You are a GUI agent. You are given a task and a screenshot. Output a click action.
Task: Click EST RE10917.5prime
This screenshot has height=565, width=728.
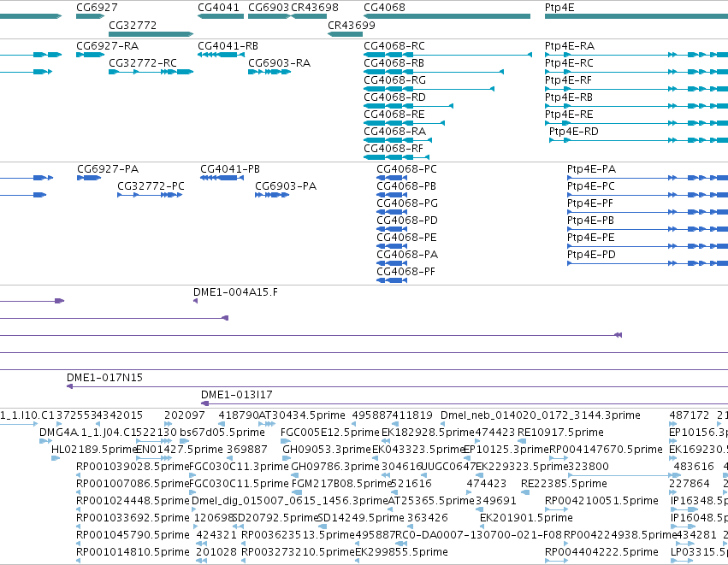click(x=522, y=441)
